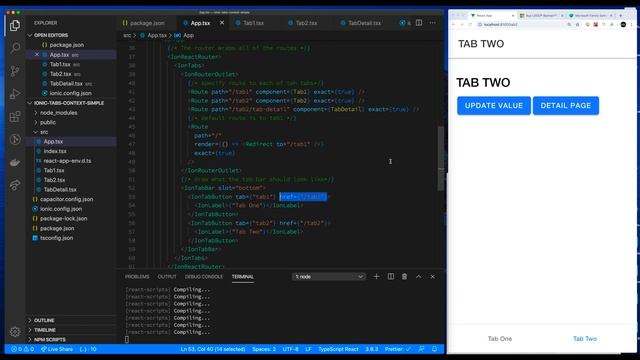Screen dimensions: 640x360
Task: Open the Output panel tab
Action: (x=167, y=276)
